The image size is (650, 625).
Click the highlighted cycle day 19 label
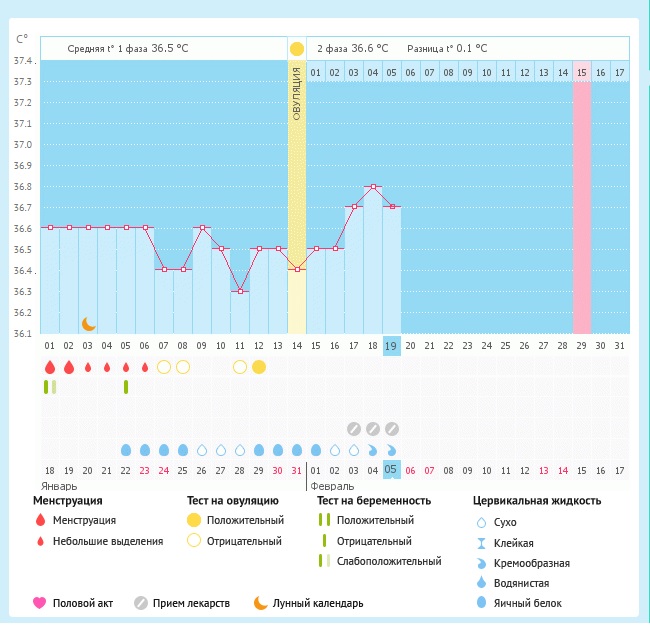[x=392, y=345]
